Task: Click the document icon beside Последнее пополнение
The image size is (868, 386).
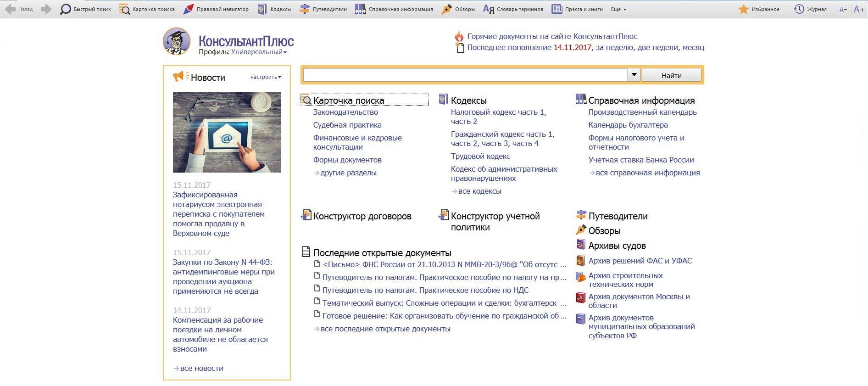Action: pyautogui.click(x=460, y=47)
